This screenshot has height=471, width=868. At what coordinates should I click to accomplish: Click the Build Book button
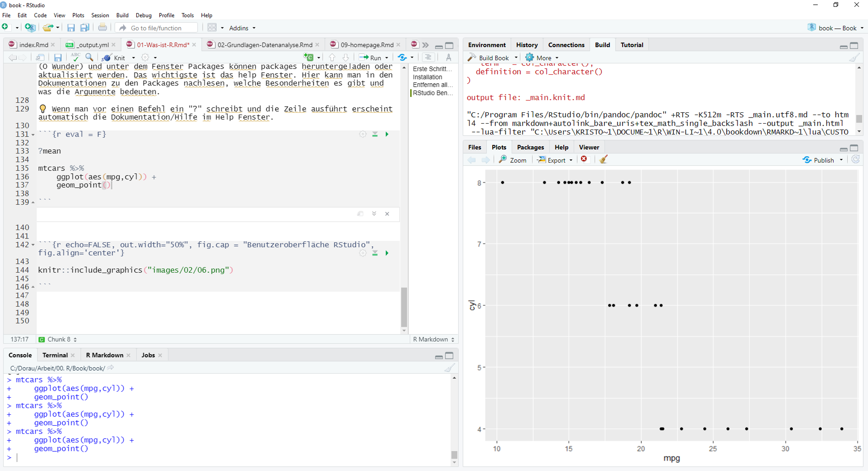click(488, 57)
